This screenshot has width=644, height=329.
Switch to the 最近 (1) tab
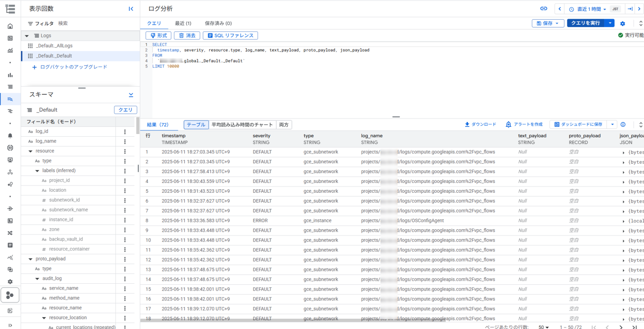(x=183, y=23)
